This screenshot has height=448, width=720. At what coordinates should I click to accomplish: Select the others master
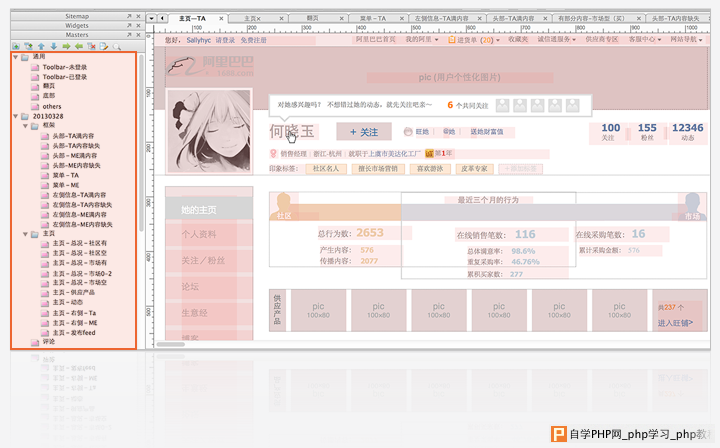(x=51, y=106)
